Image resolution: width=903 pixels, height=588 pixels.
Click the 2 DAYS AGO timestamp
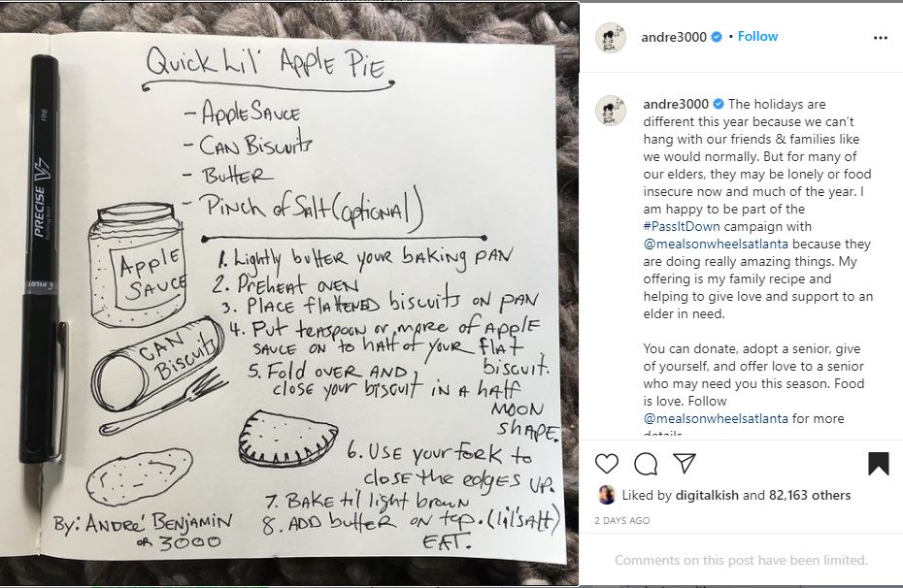[622, 521]
